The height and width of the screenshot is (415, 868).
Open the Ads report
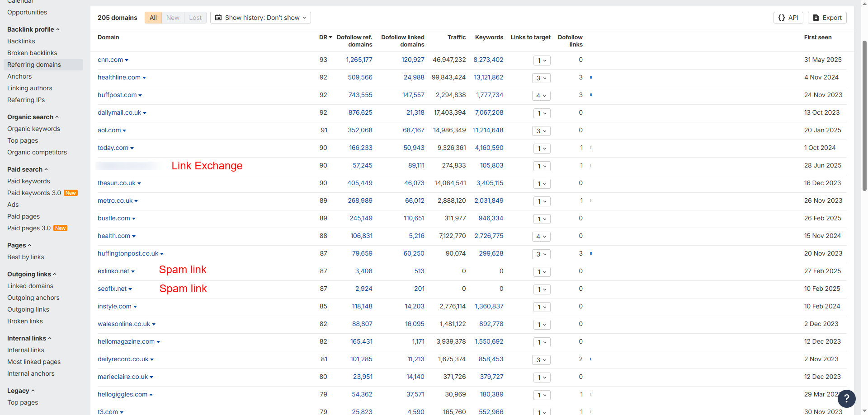pos(13,205)
